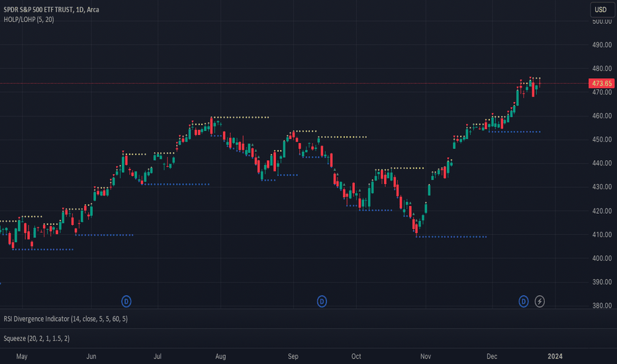Click the 400.00 price axis label
The image size is (617, 364).
click(x=602, y=259)
